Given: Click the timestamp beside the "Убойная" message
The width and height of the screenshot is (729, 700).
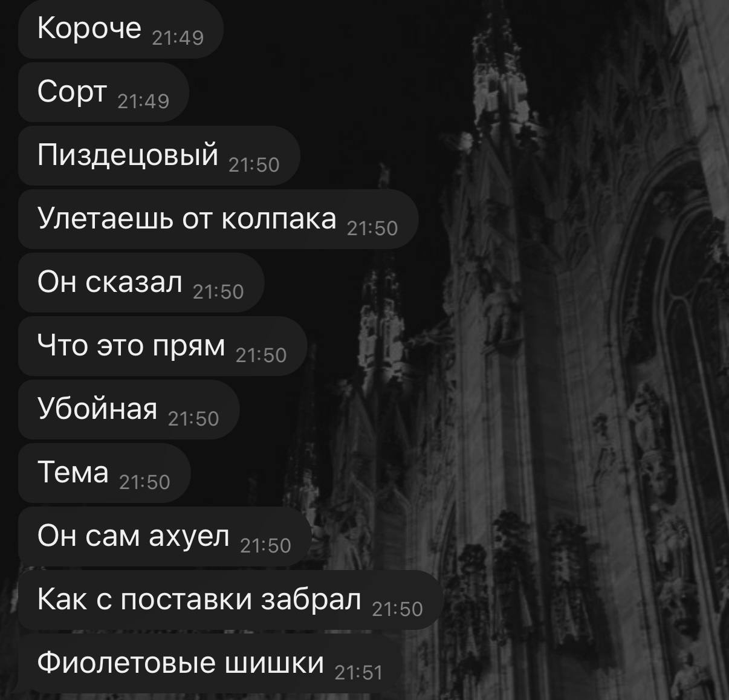Looking at the screenshot, I should click(193, 419).
